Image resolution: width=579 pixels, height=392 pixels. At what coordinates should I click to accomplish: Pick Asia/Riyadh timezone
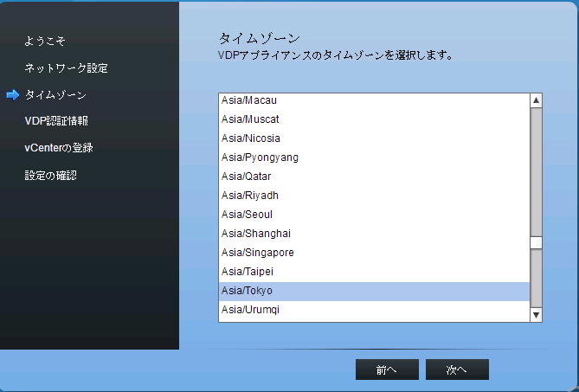click(x=374, y=196)
